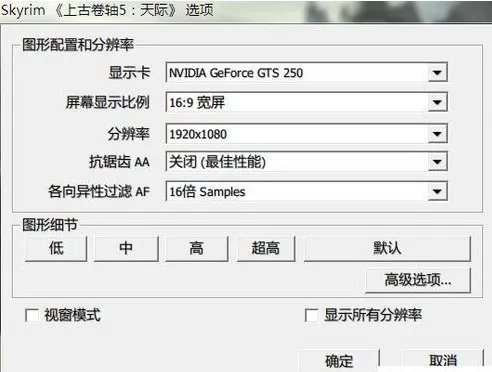Cancel the dialog with 取消 button
The height and width of the screenshot is (372, 492).
(x=443, y=361)
